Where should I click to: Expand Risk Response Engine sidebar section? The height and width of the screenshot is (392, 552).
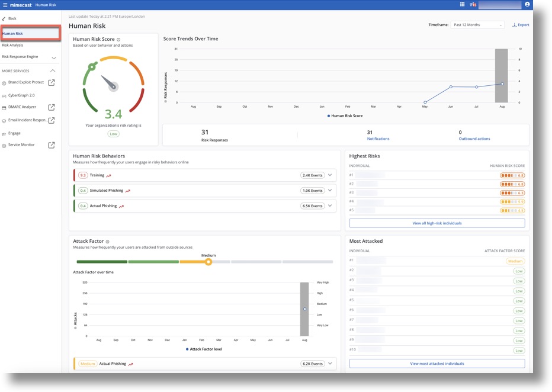(54, 57)
